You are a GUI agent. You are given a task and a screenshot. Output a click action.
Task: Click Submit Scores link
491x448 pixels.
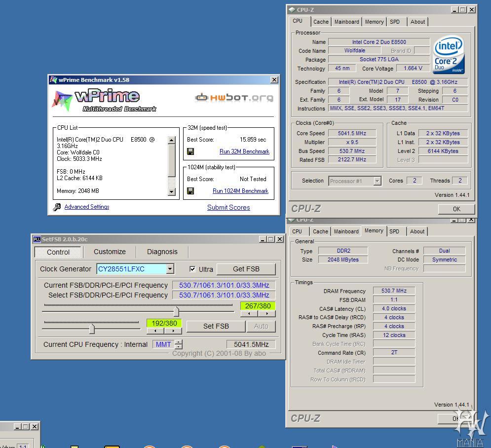point(228,208)
